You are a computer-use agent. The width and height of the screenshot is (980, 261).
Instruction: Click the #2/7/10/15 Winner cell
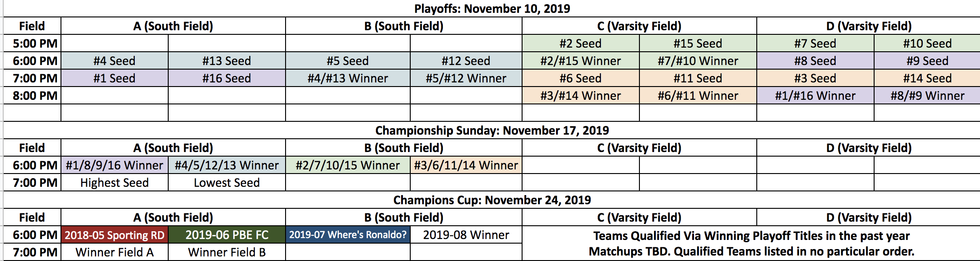tap(348, 165)
